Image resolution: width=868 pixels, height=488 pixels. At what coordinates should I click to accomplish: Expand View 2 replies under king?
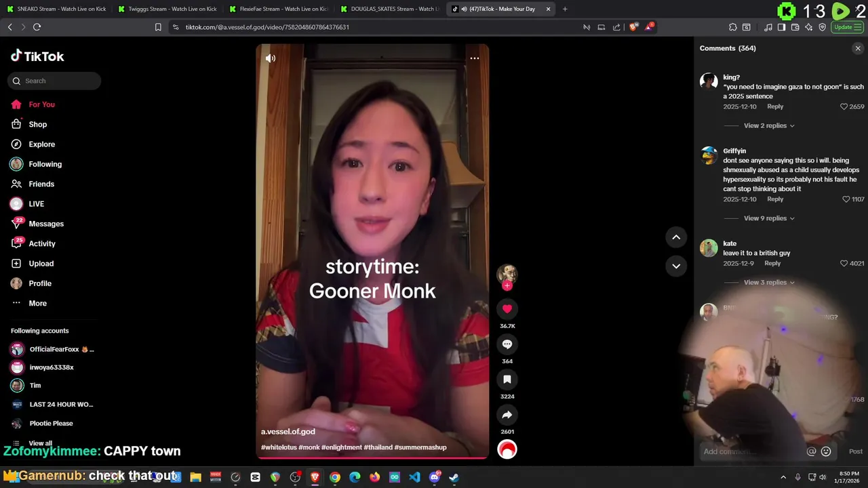[769, 125]
